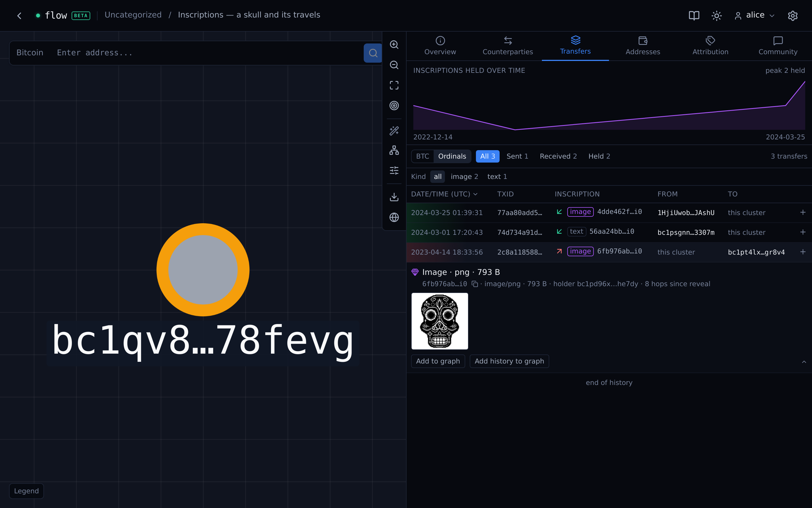Open the filter sliders icon
This screenshot has width=812, height=508.
tap(394, 170)
